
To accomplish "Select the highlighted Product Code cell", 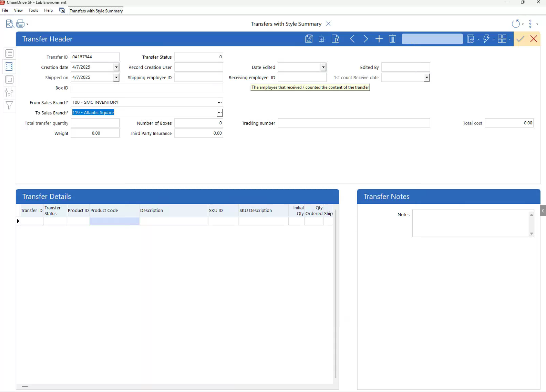I will [x=114, y=221].
